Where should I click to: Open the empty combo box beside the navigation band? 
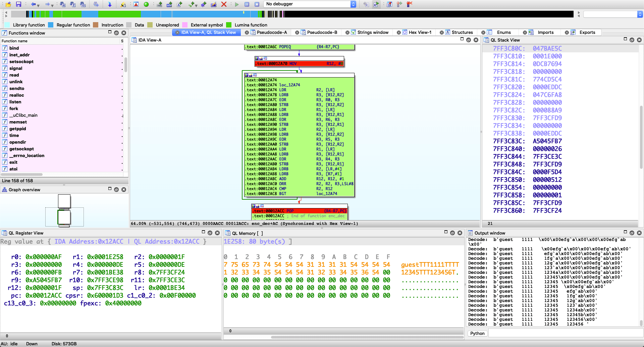[x=613, y=14]
